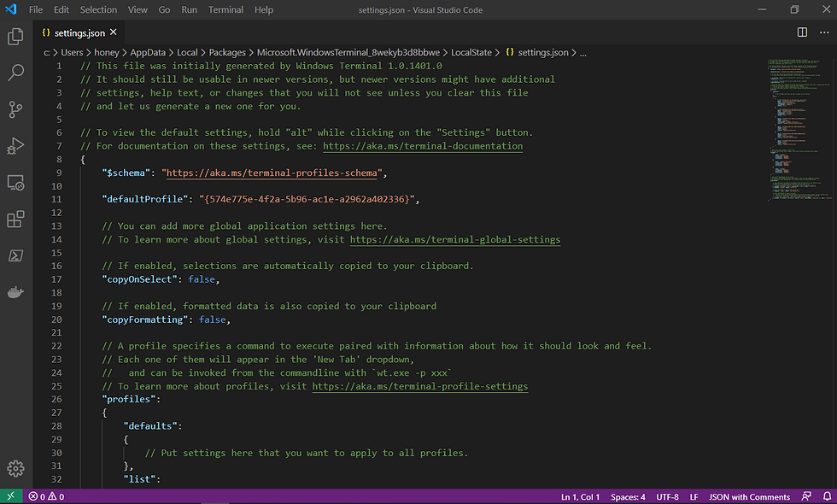
Task: Open the editor More Actions menu
Action: 824,32
